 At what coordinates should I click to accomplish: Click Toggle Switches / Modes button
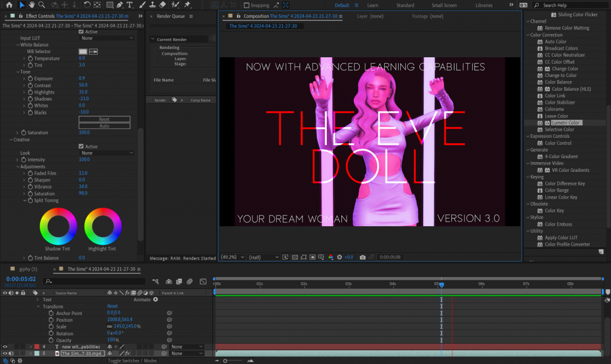[132, 360]
